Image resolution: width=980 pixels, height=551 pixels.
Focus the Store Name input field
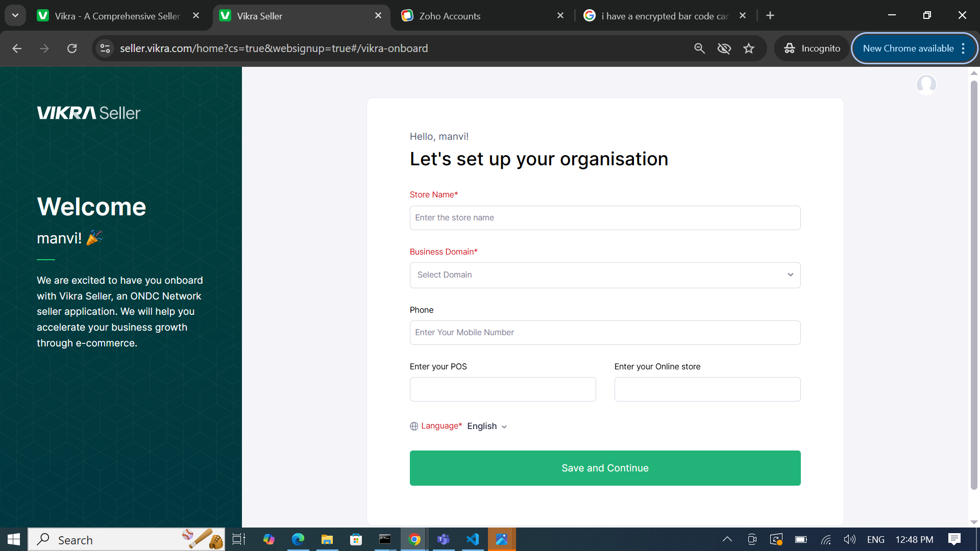[605, 218]
